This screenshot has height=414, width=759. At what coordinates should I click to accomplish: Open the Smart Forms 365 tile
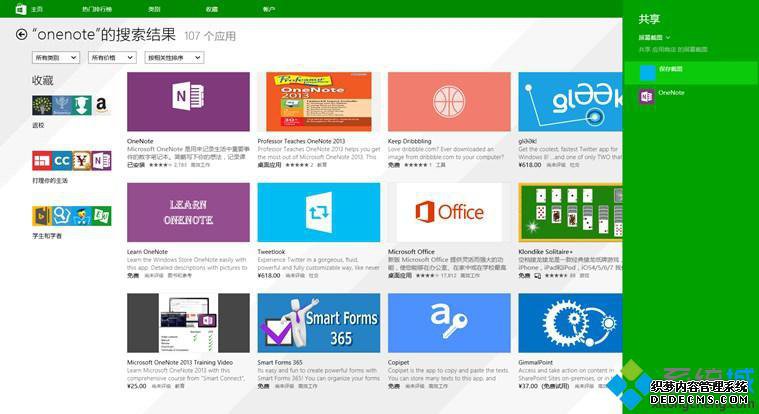coord(319,322)
